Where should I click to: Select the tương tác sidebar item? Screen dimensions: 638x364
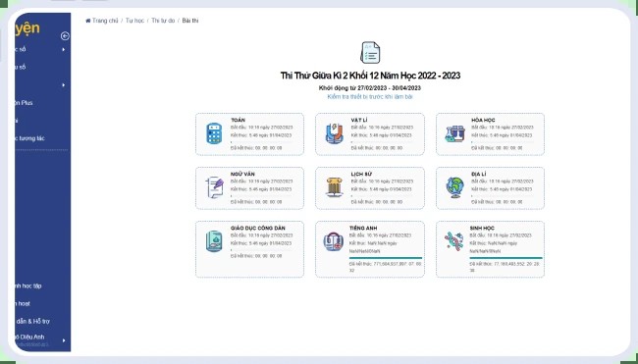[x=29, y=138]
